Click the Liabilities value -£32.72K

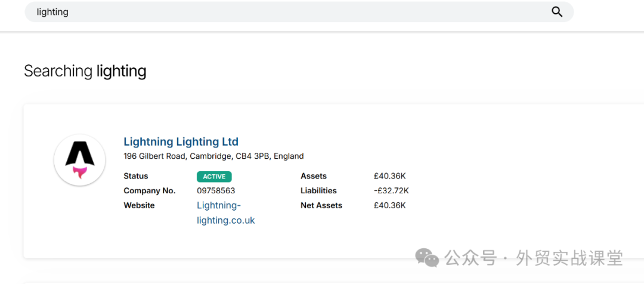pyautogui.click(x=391, y=191)
